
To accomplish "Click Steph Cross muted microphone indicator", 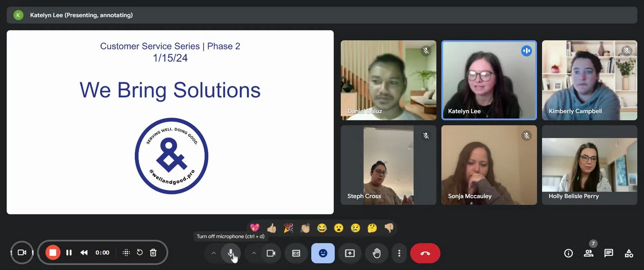I will [426, 136].
